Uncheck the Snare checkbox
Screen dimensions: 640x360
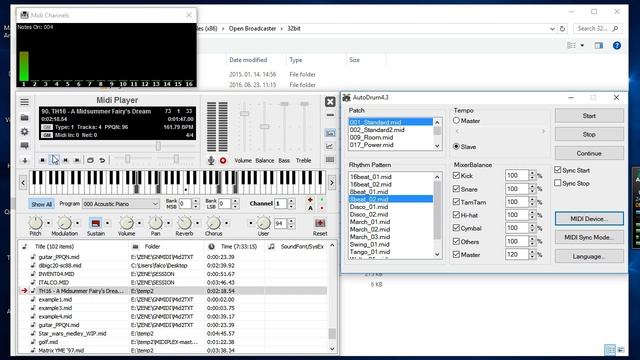click(456, 189)
